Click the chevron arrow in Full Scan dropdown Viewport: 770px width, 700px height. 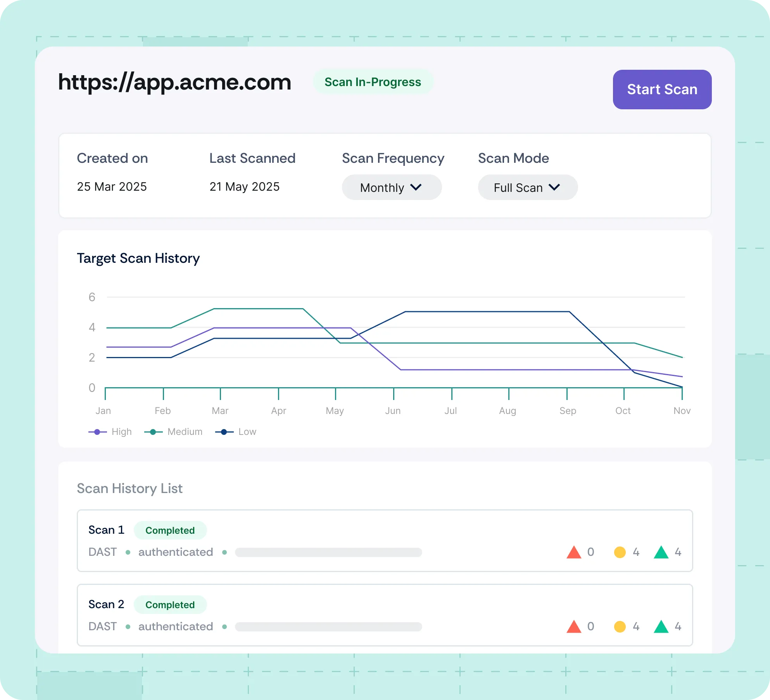click(x=554, y=188)
